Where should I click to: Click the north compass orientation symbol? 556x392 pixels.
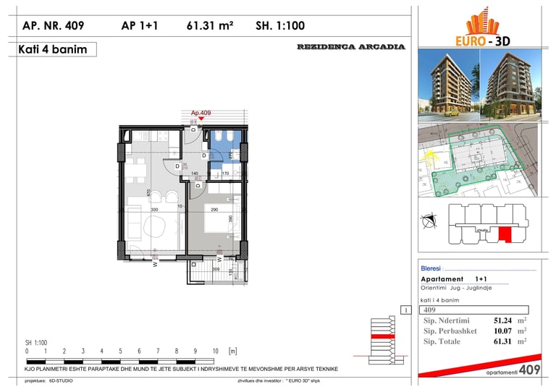[x=429, y=221]
